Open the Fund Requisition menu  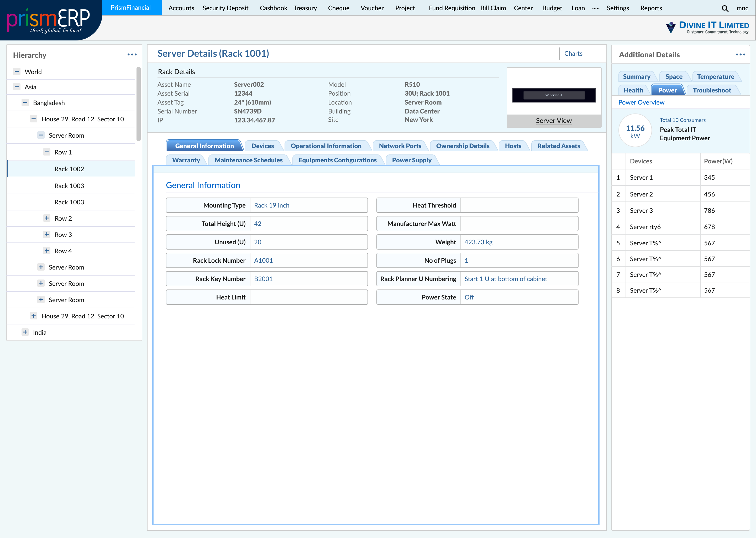[452, 8]
